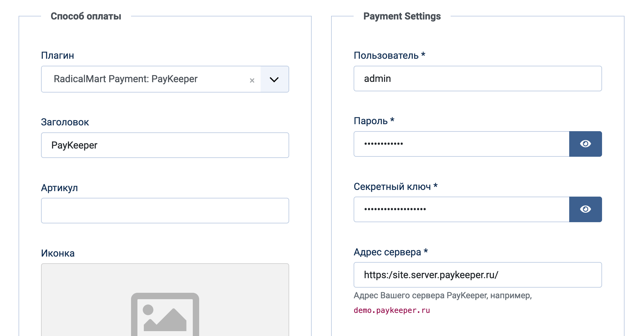644x336 pixels.
Task: Clear the selected PayKeeper plugin with the x icon
Action: tap(252, 80)
